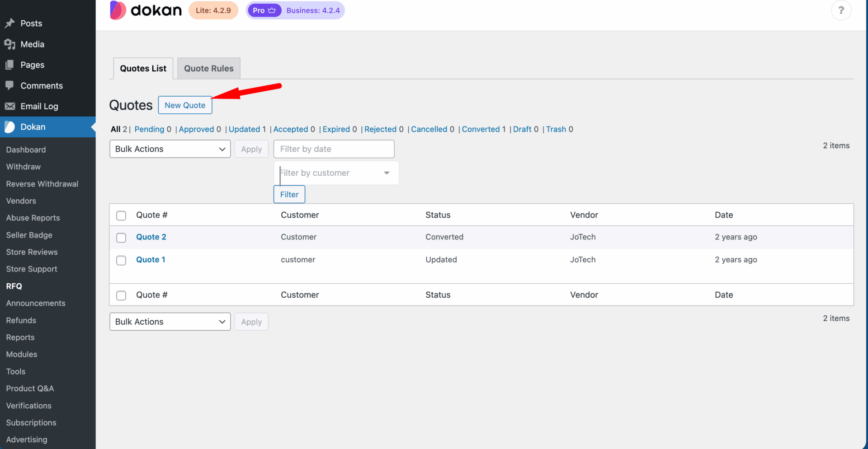This screenshot has height=449, width=868.
Task: Switch to the Quote Rules tab
Action: pos(208,69)
